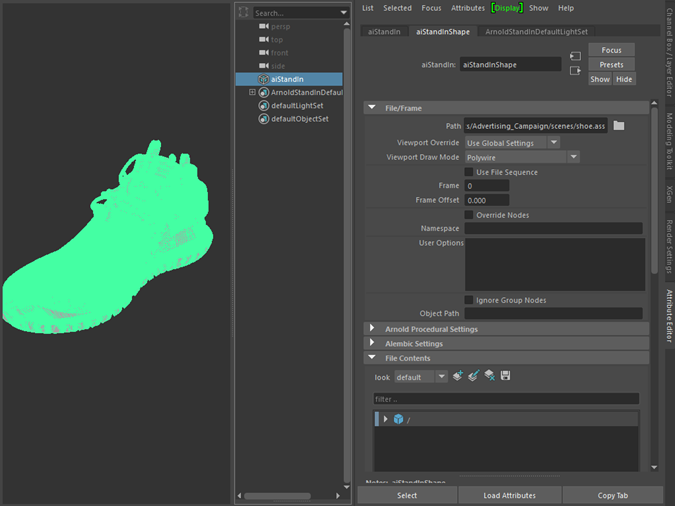Open the Focus menu
675x506 pixels.
click(431, 8)
